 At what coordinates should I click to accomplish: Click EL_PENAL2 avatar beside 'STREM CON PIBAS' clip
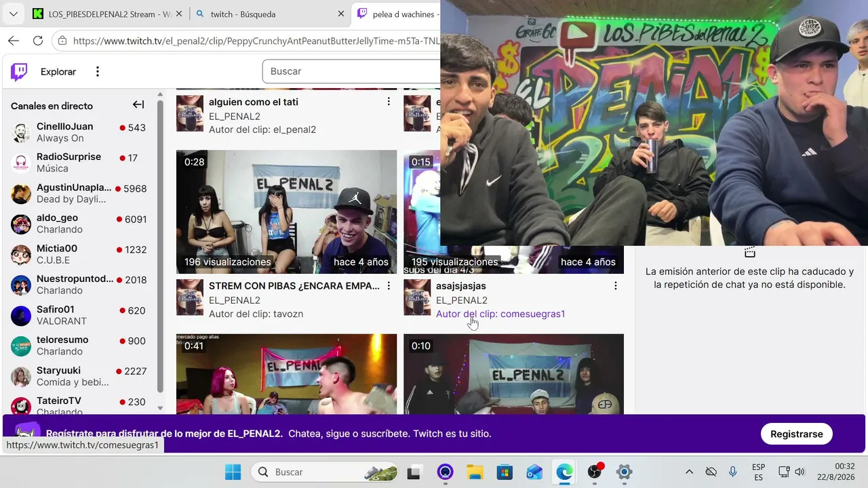[190, 298]
